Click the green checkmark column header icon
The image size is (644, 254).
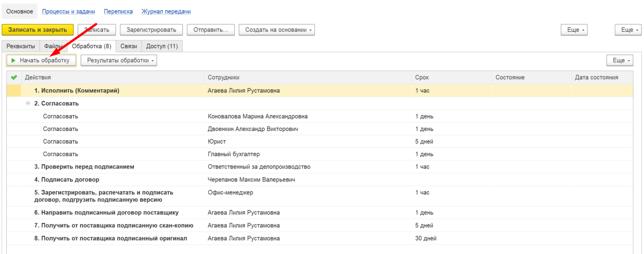coord(14,77)
